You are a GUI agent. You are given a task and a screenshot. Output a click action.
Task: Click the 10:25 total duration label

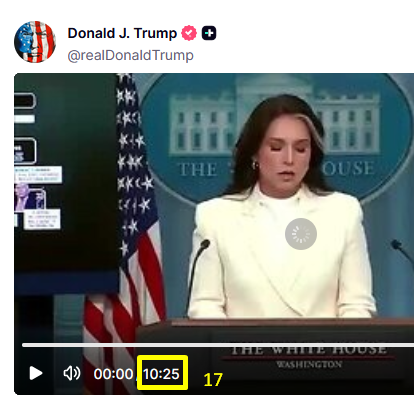[161, 374]
